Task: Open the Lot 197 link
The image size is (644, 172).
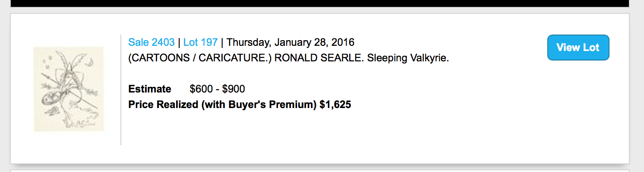Action: (200, 42)
